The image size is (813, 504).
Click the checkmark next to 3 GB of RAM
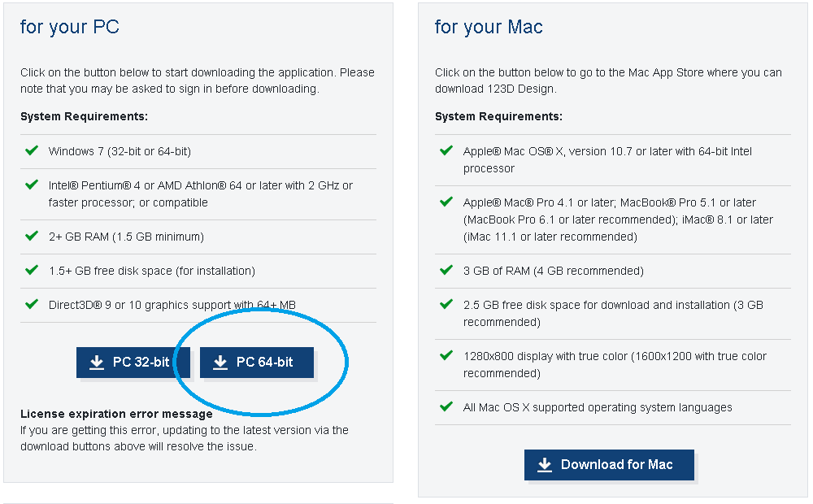pyautogui.click(x=446, y=270)
